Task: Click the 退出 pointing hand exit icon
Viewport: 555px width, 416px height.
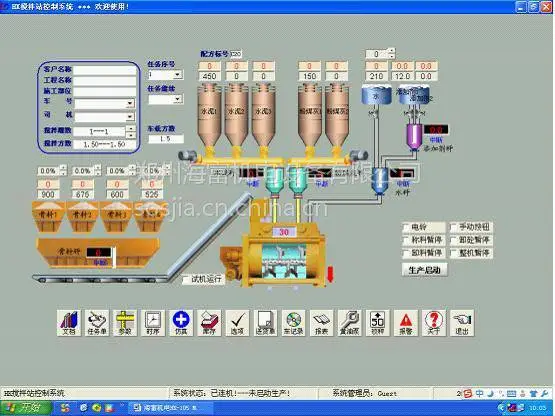Action: coord(462,323)
